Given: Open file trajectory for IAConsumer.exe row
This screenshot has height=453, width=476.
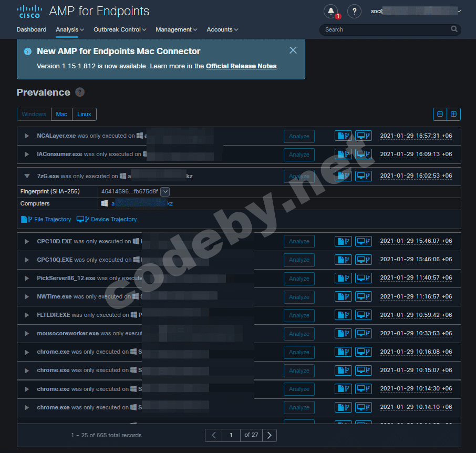Looking at the screenshot, I should [343, 154].
